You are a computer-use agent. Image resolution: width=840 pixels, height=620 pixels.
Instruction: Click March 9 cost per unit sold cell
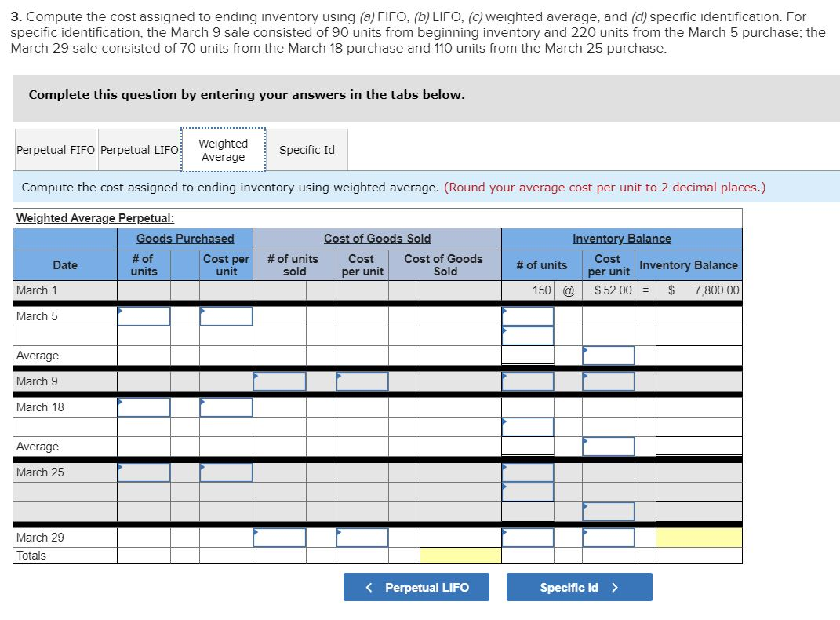point(362,381)
